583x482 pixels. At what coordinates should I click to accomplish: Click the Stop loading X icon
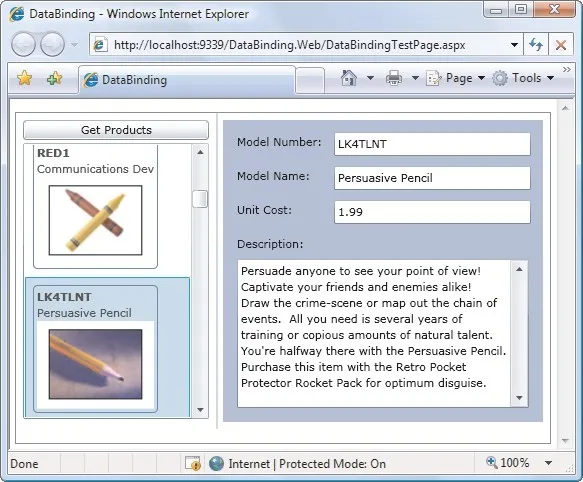(x=560, y=45)
